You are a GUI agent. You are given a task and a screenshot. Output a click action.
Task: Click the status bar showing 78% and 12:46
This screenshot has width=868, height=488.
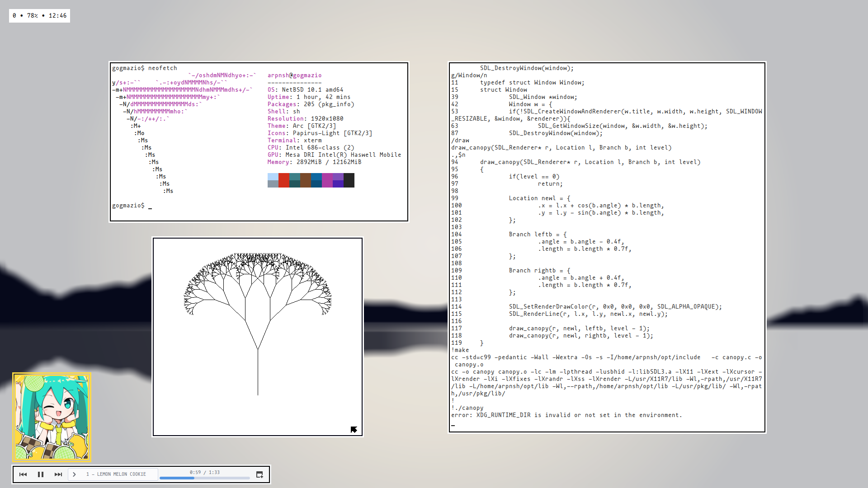point(39,16)
